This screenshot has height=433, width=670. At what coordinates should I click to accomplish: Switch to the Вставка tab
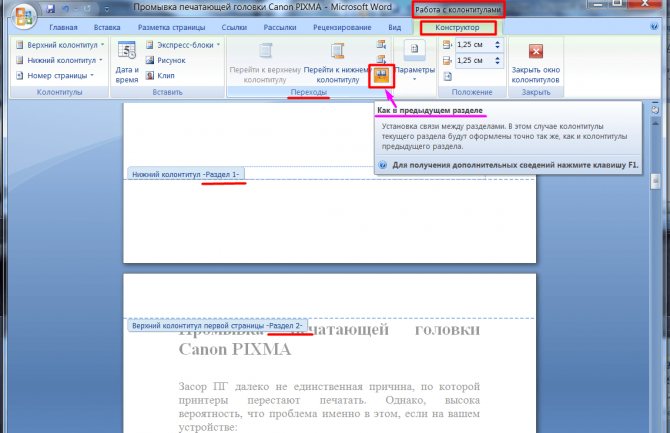[x=107, y=27]
